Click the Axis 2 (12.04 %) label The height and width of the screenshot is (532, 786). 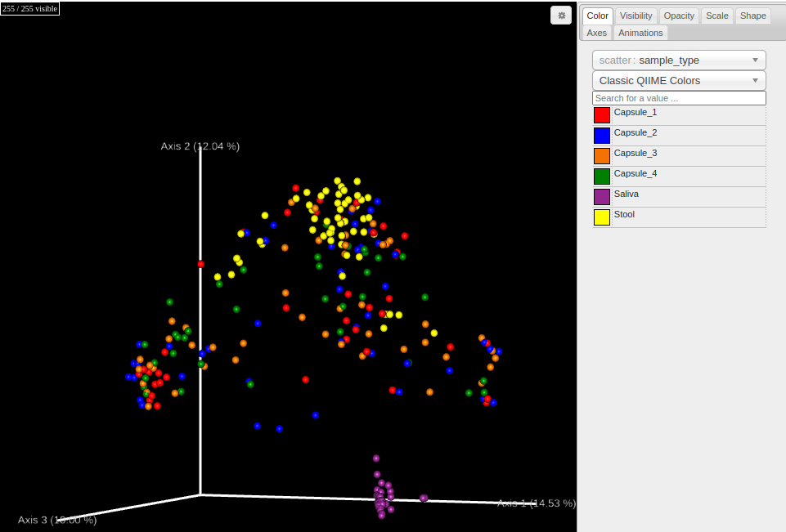tap(200, 146)
